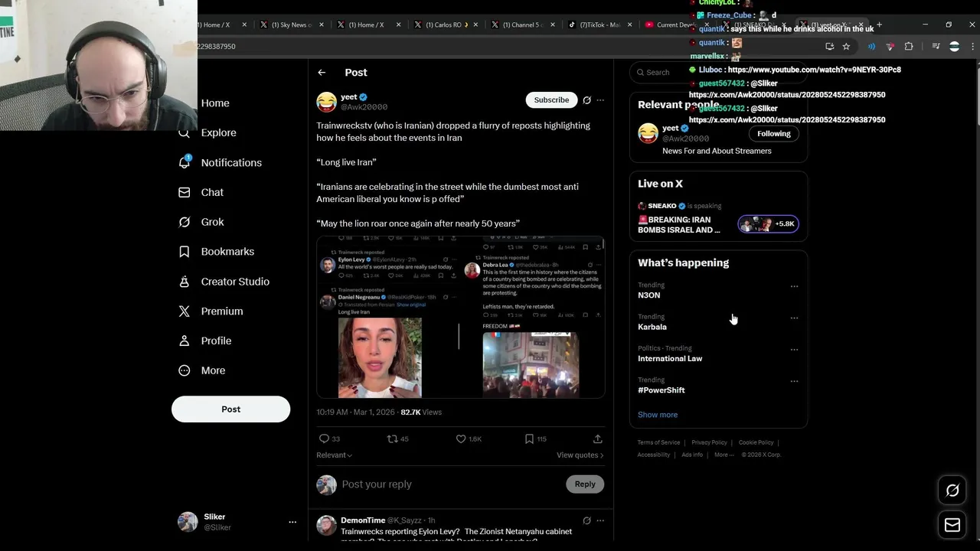Toggle the Following button for yeet
Screen dimensions: 980x551
[773, 133]
